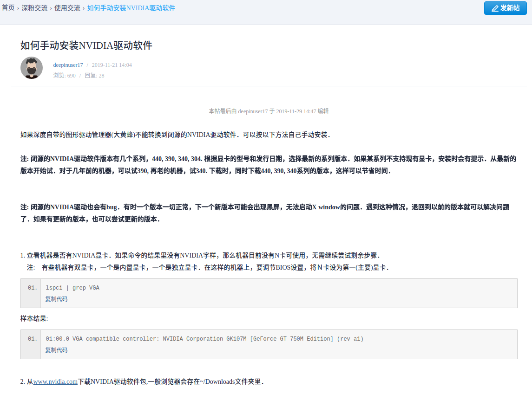Copy the lspci grep VGA code

tap(56, 299)
